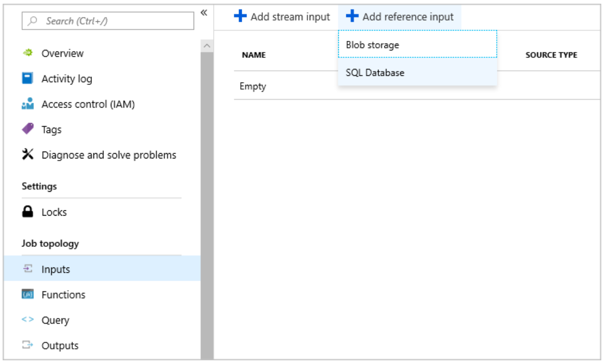Screen dimensions: 605x364
Task: Click the purple Tags icon
Action: point(28,129)
